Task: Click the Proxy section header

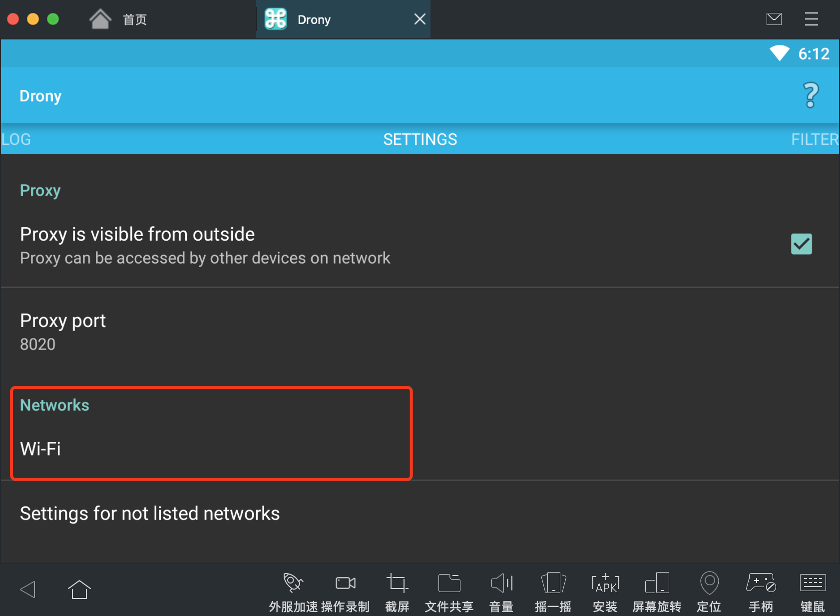Action: coord(40,191)
